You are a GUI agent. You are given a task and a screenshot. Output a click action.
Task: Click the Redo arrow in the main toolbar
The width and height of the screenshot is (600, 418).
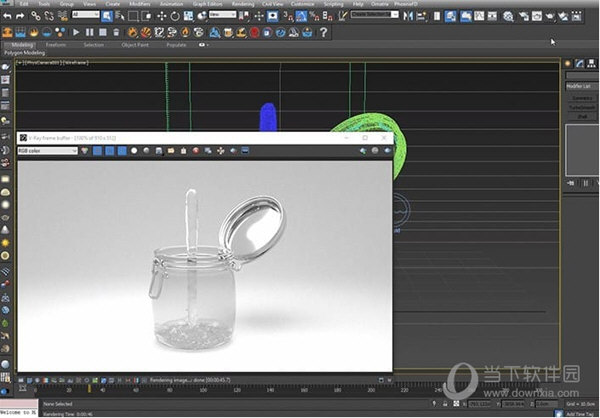pos(20,16)
